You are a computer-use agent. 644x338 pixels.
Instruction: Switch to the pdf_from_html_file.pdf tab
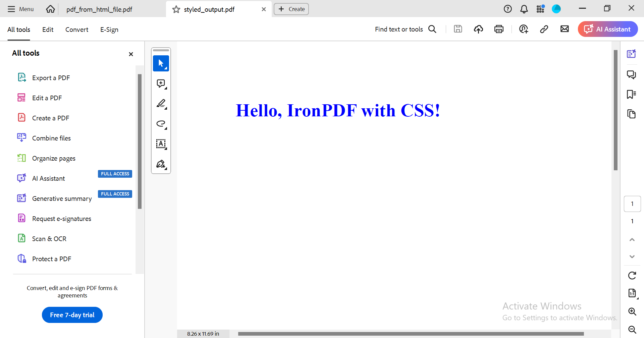99,9
